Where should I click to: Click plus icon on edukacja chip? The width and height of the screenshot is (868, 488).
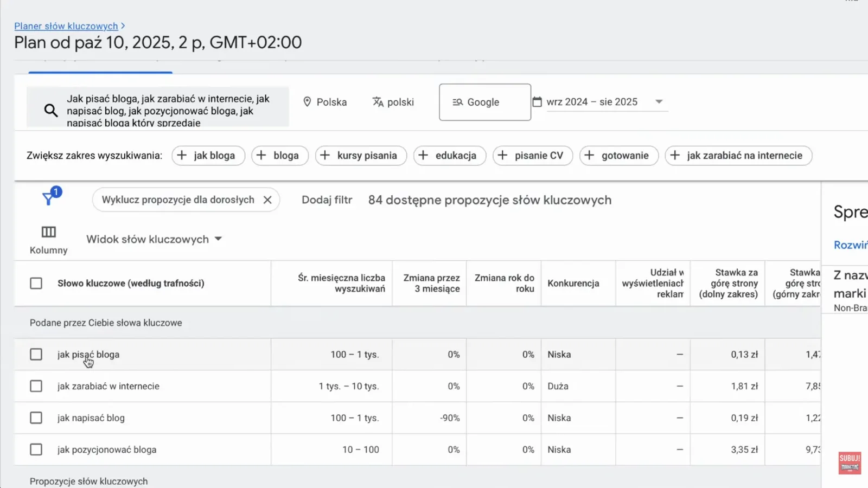click(423, 156)
